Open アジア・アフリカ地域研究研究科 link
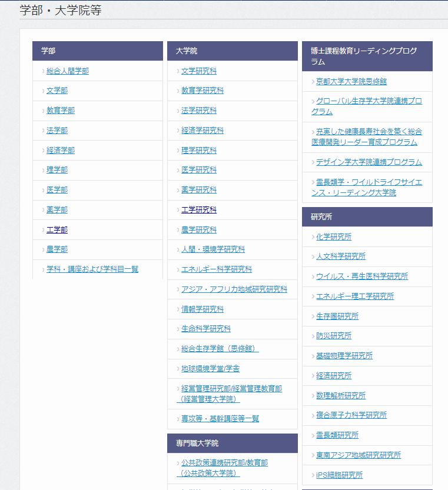Viewport: 448px width, 490px height. 234,289
